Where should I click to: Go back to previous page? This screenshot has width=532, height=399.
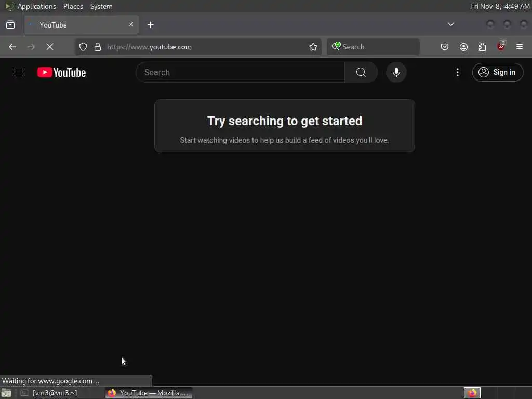12,47
